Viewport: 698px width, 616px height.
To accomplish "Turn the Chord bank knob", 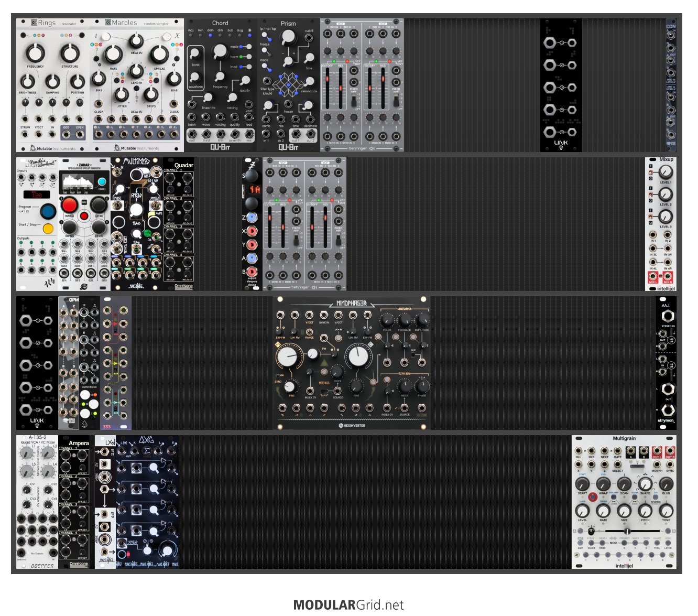I will [x=195, y=54].
